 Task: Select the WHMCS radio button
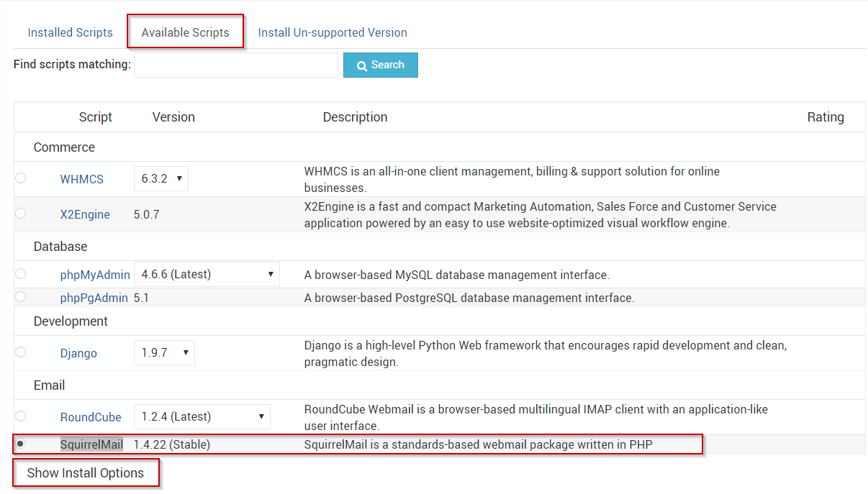(x=20, y=178)
